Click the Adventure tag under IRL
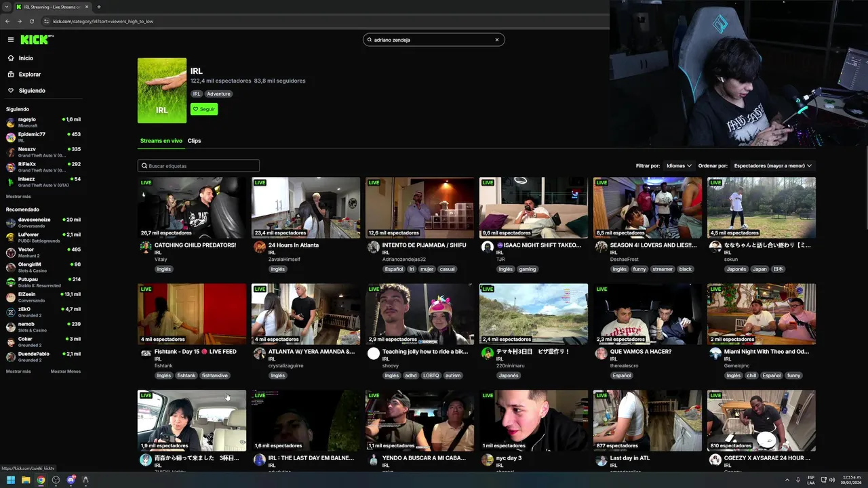Image resolution: width=868 pixels, height=488 pixels. coord(219,94)
